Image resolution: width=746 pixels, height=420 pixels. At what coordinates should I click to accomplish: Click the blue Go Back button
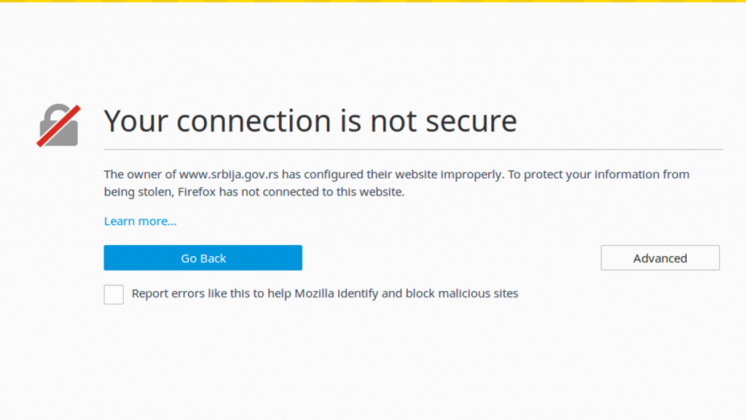[x=203, y=258]
